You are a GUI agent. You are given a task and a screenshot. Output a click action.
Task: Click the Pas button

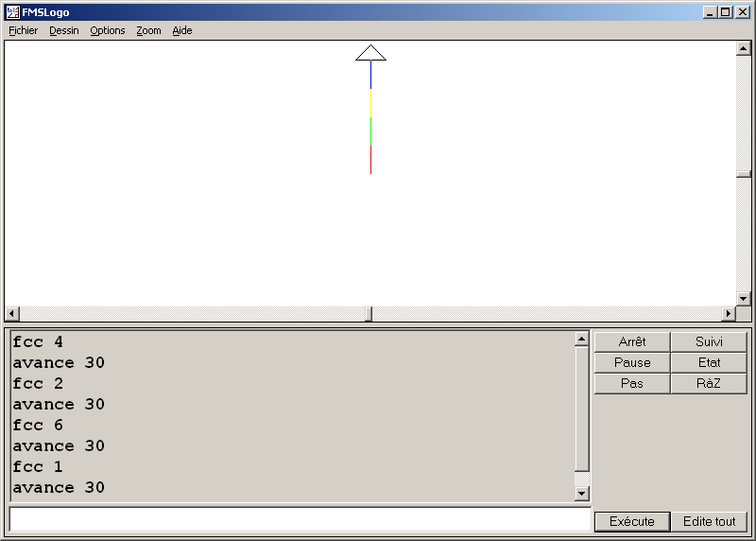coord(632,383)
